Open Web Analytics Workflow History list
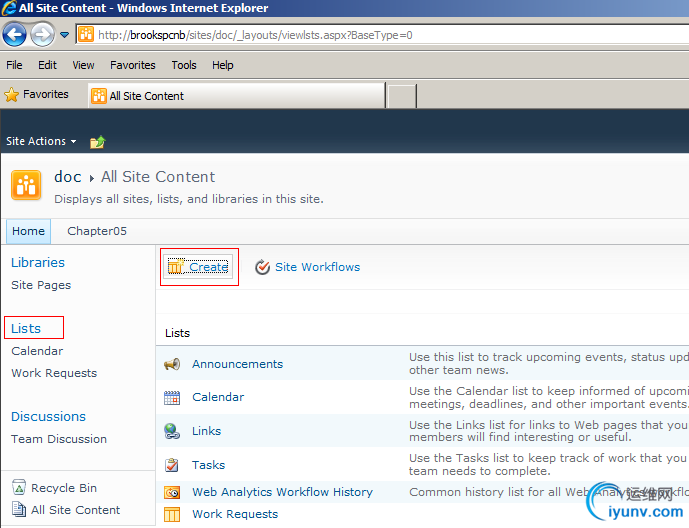 (283, 492)
